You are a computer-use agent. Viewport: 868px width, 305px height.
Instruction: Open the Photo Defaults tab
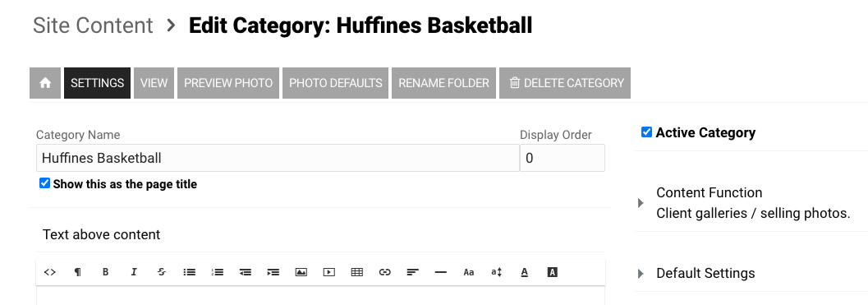point(336,83)
